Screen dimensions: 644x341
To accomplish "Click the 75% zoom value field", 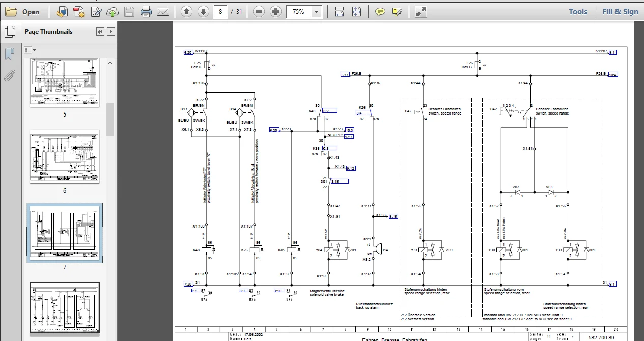I will click(299, 11).
